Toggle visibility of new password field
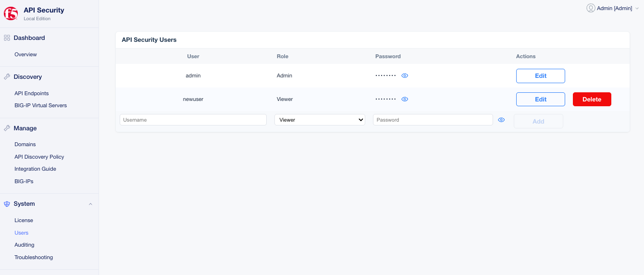This screenshot has width=644, height=275. tap(501, 120)
